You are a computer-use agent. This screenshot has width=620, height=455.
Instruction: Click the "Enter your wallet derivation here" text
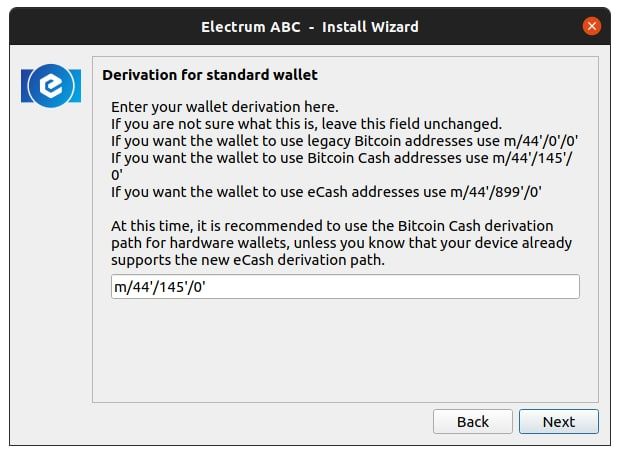click(224, 106)
